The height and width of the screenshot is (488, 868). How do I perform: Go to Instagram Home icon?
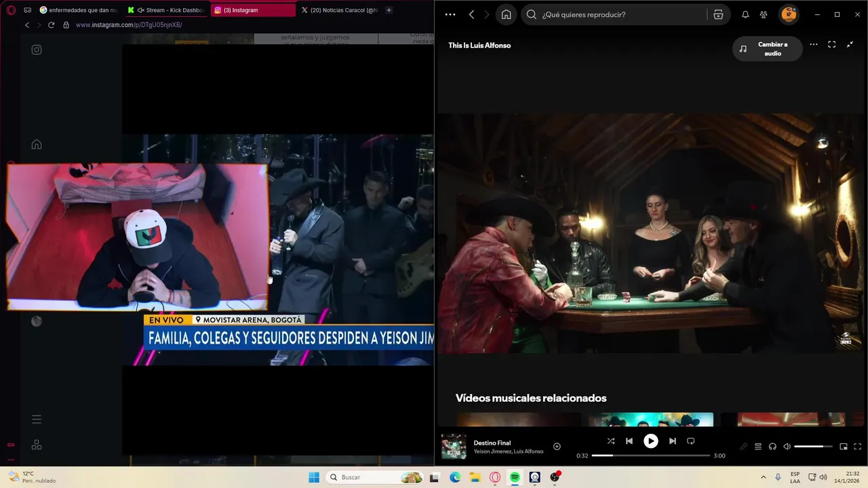(37, 144)
